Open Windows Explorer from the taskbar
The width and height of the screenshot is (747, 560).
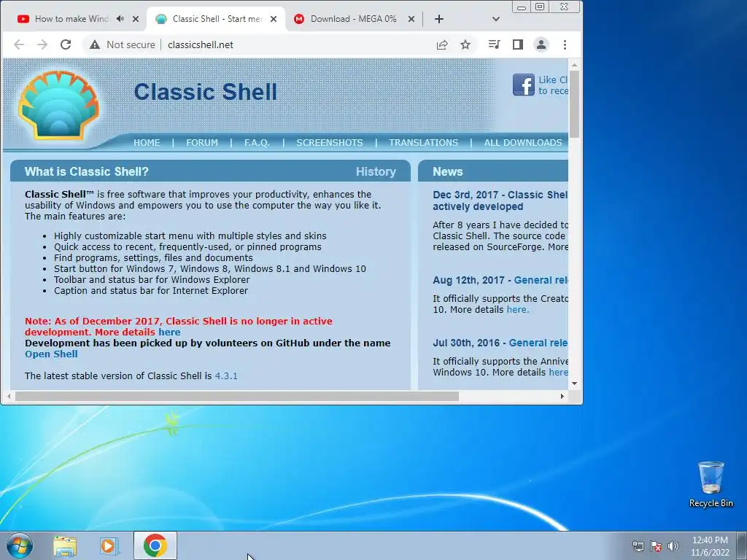(65, 546)
